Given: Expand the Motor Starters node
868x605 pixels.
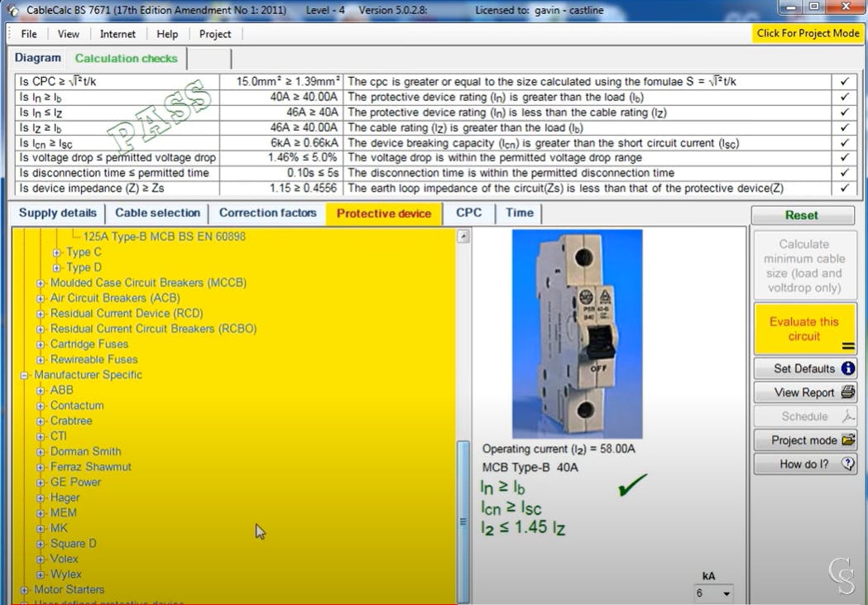Looking at the screenshot, I should (24, 590).
